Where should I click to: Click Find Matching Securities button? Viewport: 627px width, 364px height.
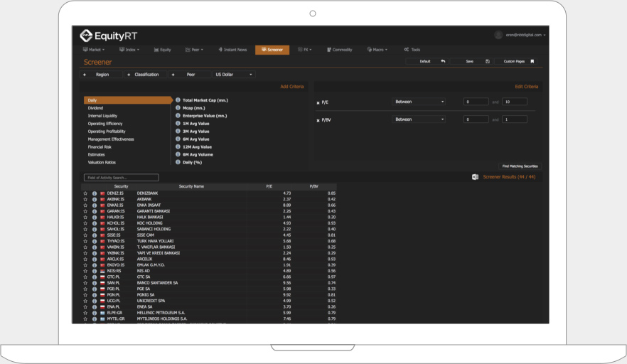520,166
